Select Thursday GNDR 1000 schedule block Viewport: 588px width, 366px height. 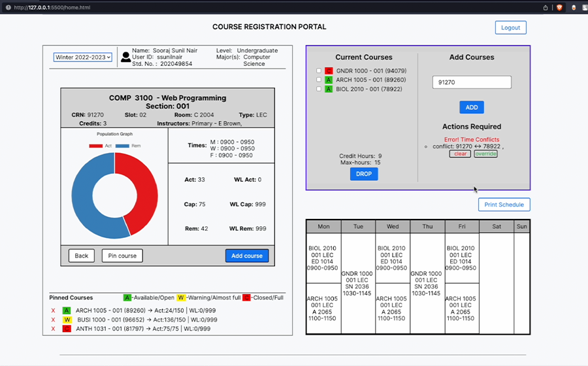pos(427,284)
